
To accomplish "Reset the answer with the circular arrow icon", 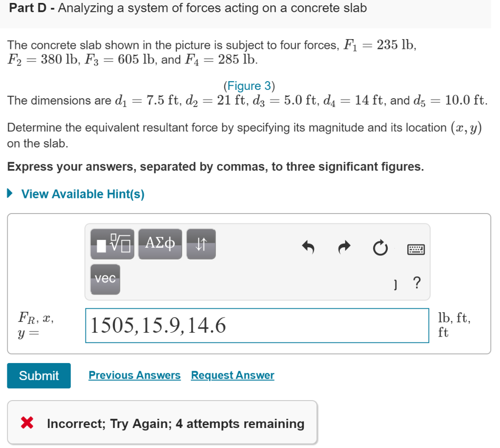I will (x=380, y=247).
